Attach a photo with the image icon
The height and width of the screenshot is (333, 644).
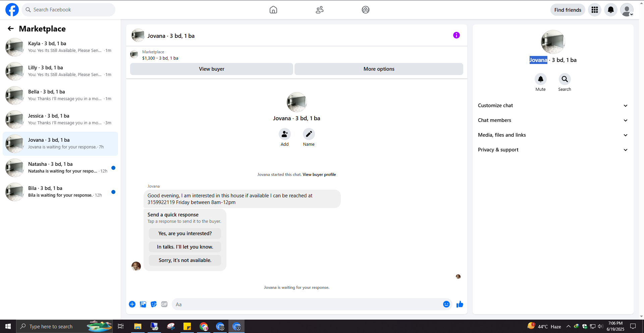point(143,304)
